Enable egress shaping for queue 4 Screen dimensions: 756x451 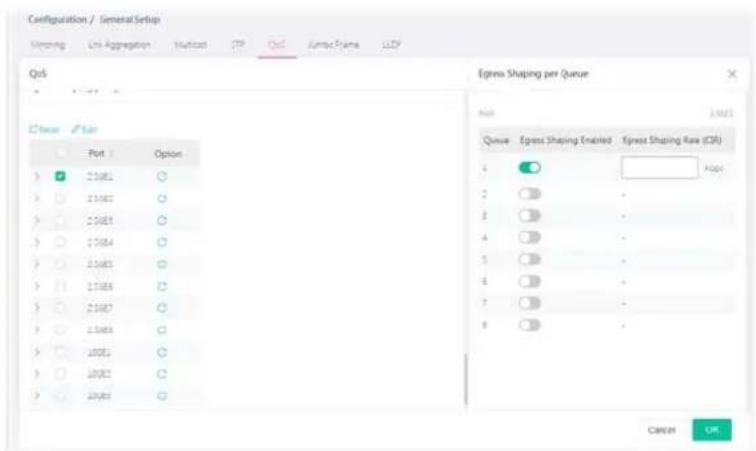pos(529,237)
